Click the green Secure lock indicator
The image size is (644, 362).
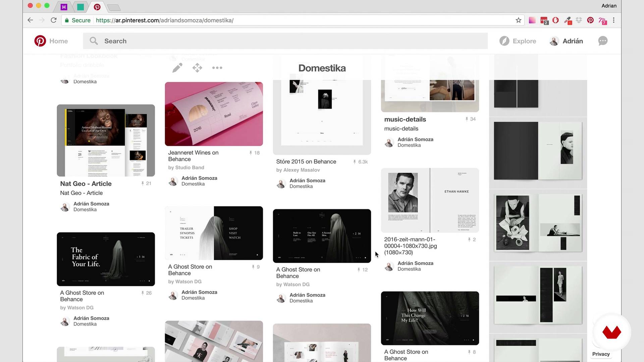[78, 20]
